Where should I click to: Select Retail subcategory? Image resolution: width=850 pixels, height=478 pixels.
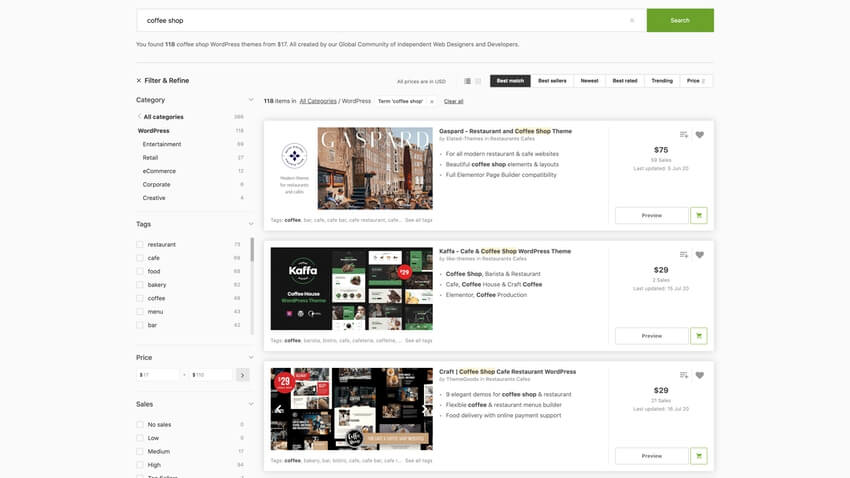(x=150, y=158)
